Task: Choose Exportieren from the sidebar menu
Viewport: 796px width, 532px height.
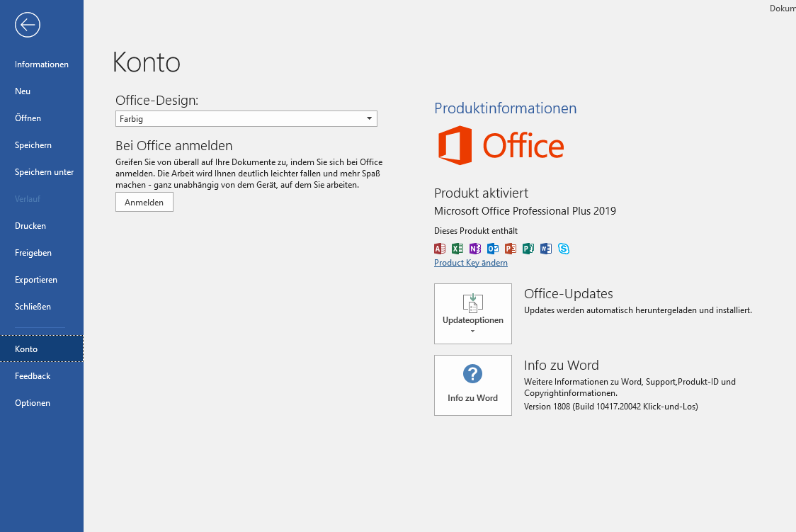Action: (36, 280)
